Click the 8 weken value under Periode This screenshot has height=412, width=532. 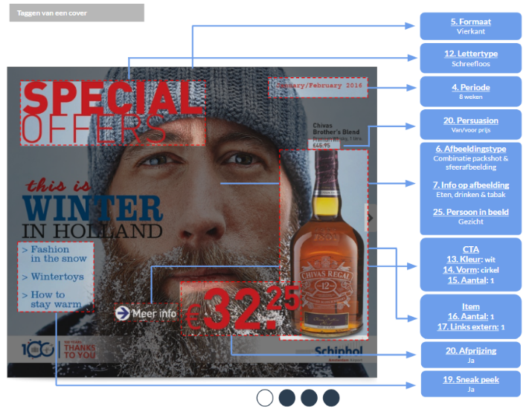[470, 97]
